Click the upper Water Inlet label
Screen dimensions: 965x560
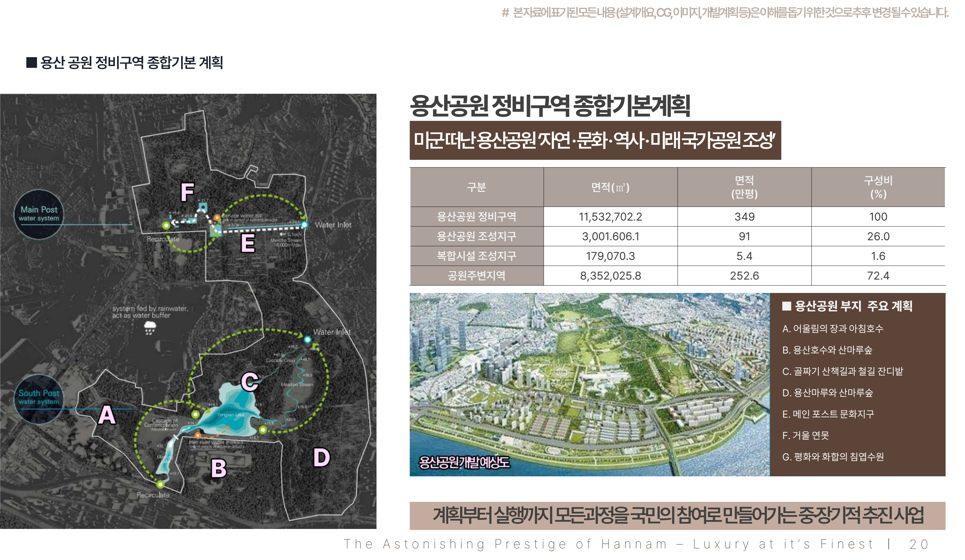tap(333, 225)
